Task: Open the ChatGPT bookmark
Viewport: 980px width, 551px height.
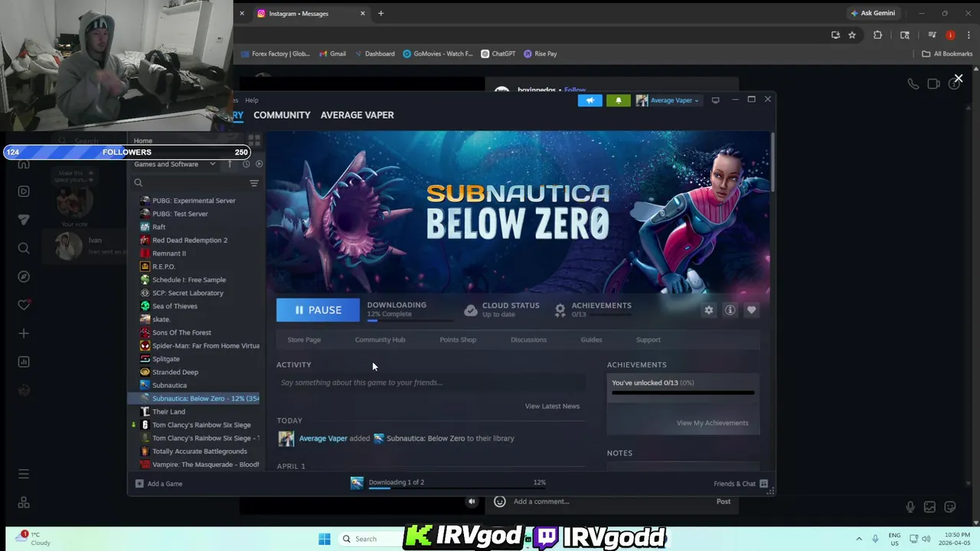Action: pyautogui.click(x=498, y=54)
